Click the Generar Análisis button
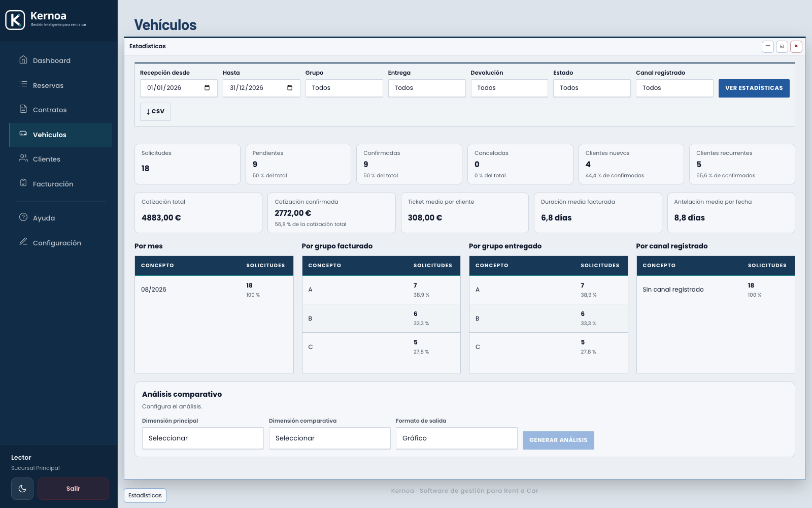This screenshot has height=508, width=812. coord(558,440)
